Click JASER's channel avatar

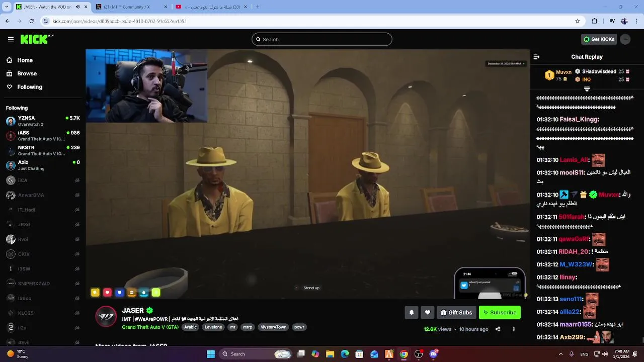[x=106, y=316]
